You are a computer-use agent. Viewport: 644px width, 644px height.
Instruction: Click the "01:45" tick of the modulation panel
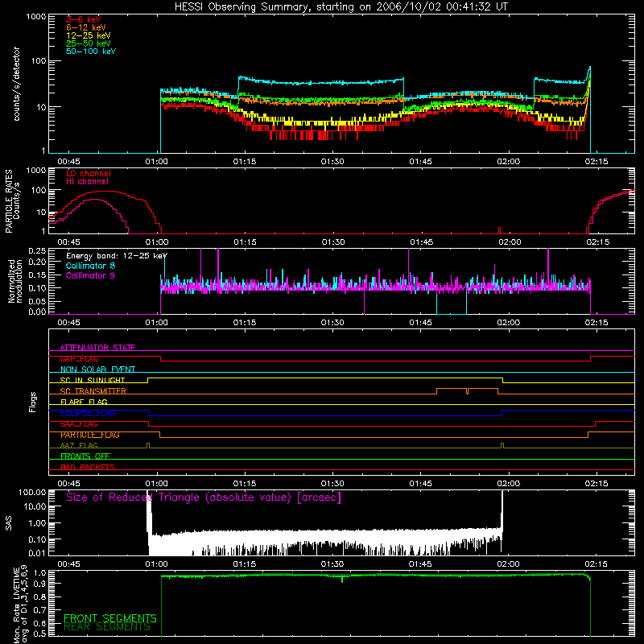point(420,323)
